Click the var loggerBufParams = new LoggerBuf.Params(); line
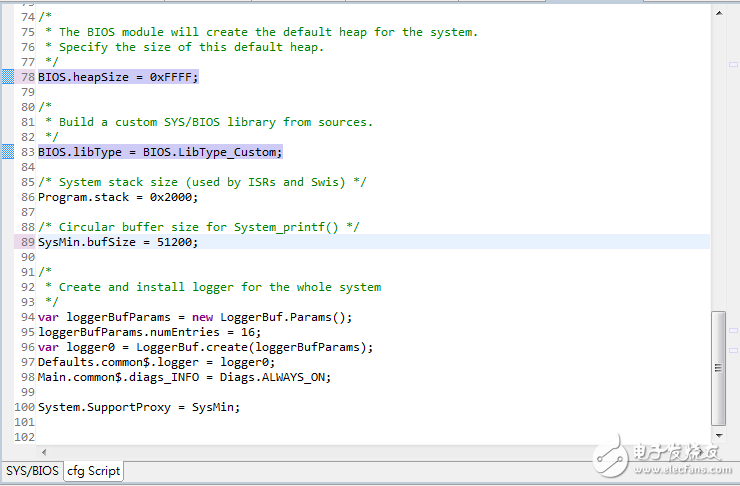 pos(195,317)
